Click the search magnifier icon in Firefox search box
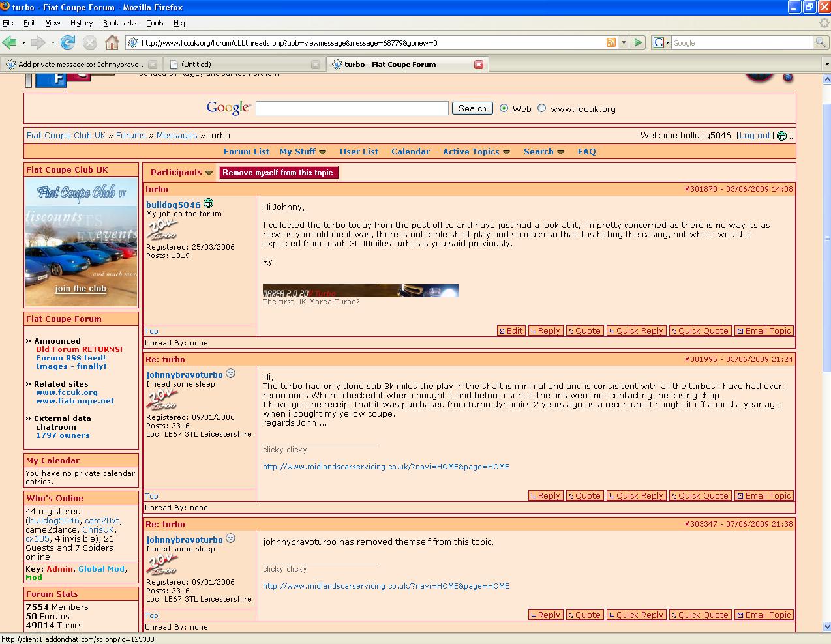Image resolution: width=831 pixels, height=644 pixels. 821,42
